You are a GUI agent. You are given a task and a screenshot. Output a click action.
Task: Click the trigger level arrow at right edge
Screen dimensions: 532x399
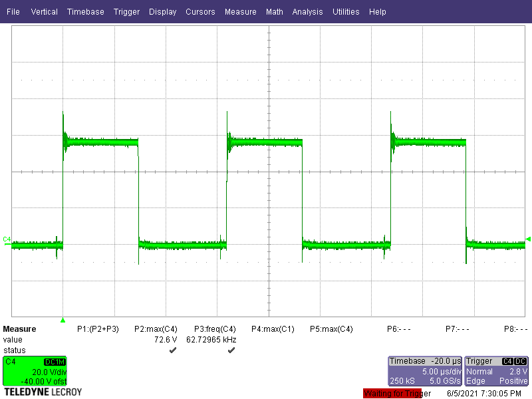point(528,239)
